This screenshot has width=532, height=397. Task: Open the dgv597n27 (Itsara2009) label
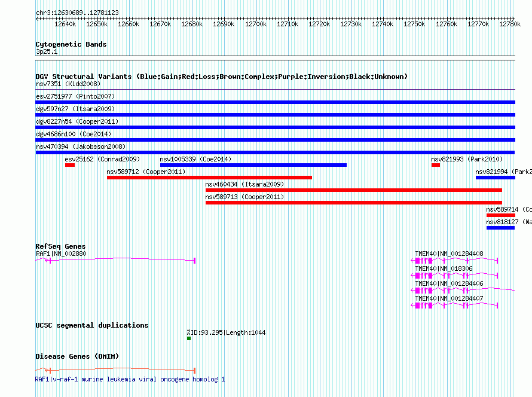75,109
